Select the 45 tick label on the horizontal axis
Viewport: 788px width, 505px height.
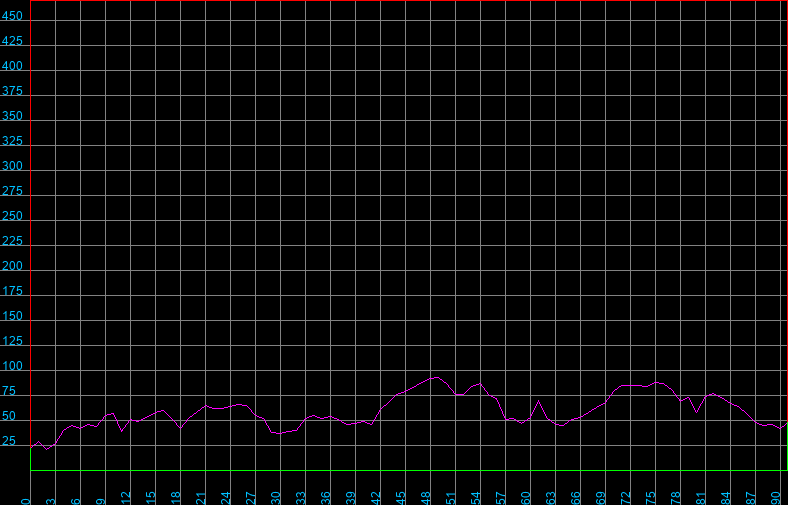point(401,498)
